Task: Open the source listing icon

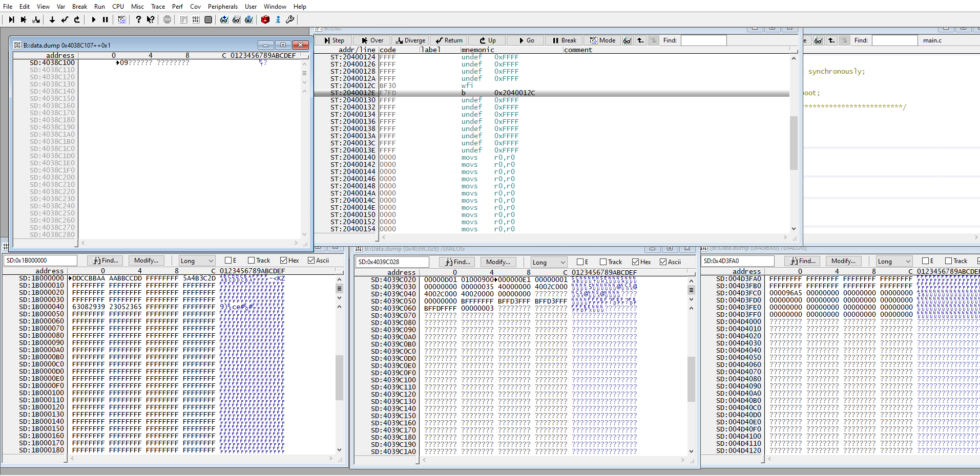Action: tap(183, 19)
